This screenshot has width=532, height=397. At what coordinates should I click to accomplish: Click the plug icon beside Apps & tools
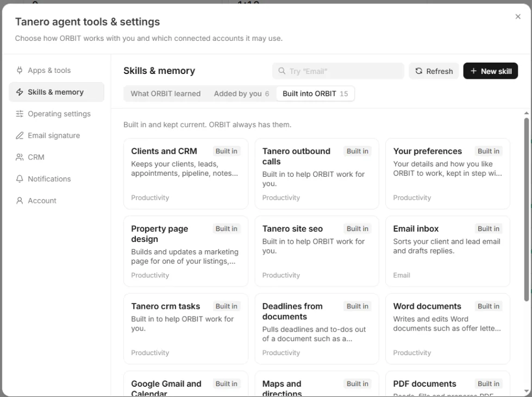[20, 70]
